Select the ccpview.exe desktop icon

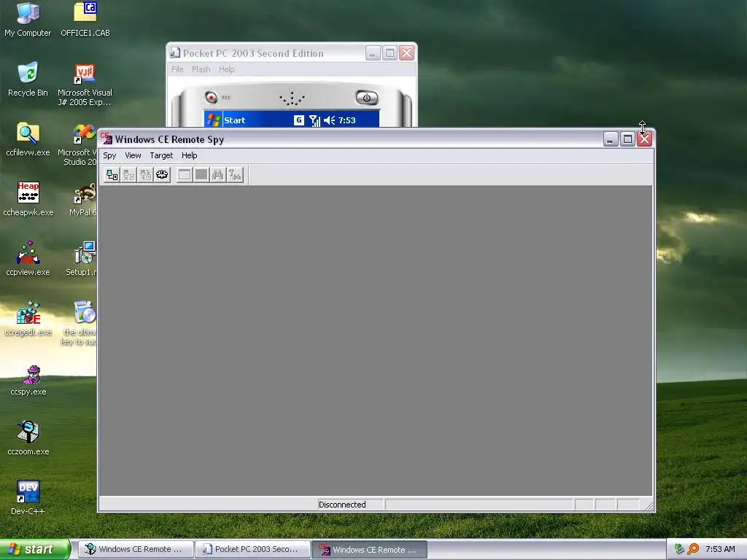click(x=28, y=259)
